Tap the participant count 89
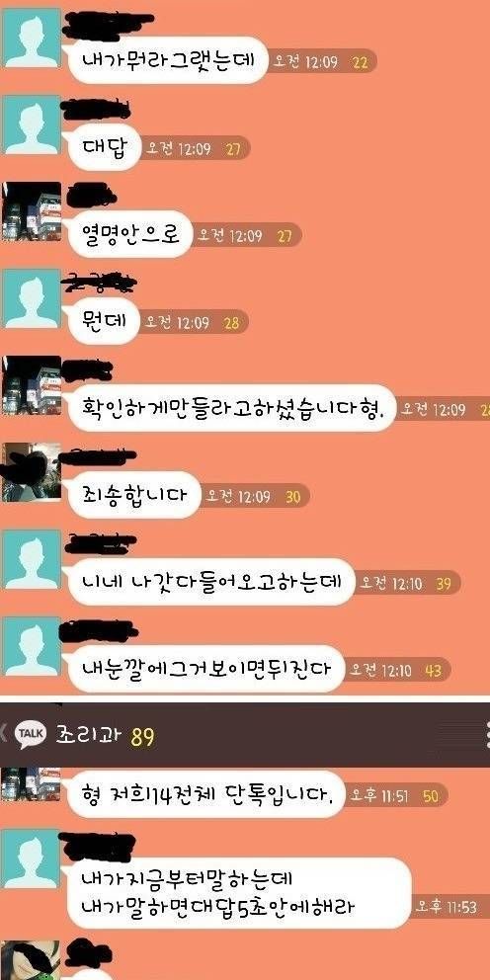This screenshot has height=980, width=490. [x=142, y=738]
